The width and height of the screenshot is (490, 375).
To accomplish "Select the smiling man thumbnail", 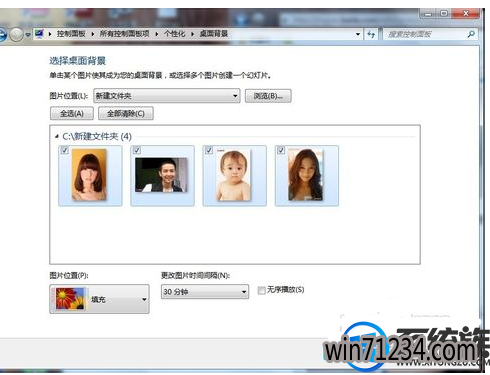I will 161,175.
